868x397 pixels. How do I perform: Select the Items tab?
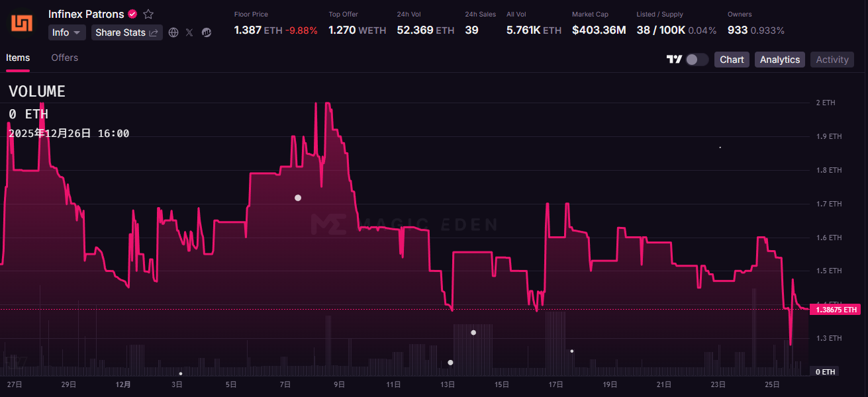(18, 58)
